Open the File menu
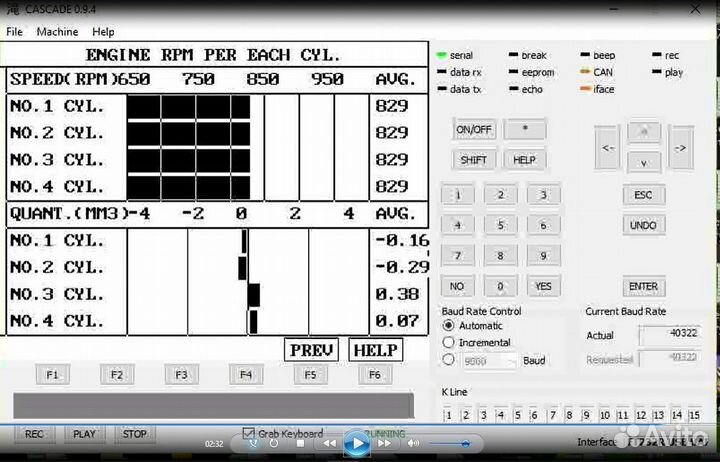The width and height of the screenshot is (720, 462). (14, 32)
